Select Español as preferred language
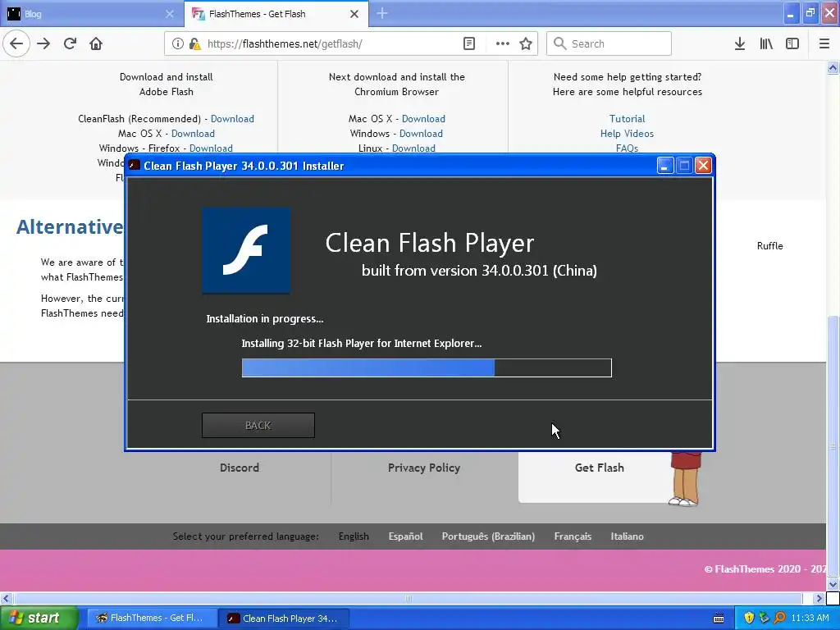The width and height of the screenshot is (840, 630). pos(405,536)
